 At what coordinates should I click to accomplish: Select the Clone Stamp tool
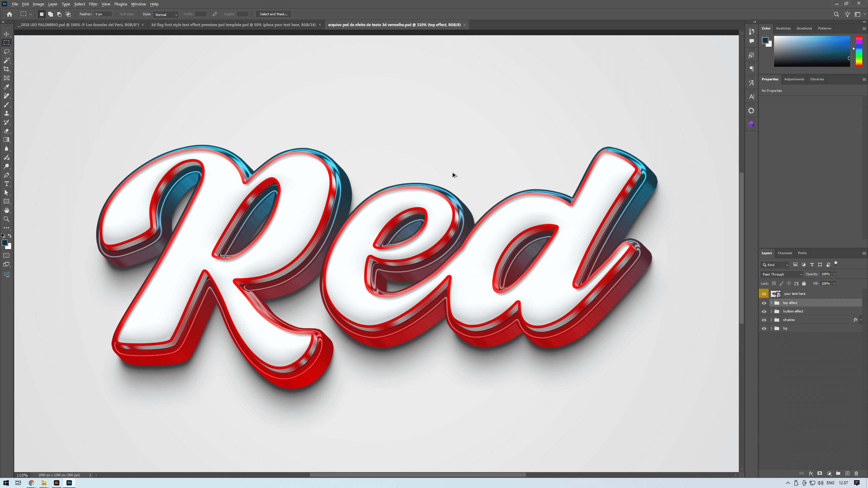tap(6, 113)
